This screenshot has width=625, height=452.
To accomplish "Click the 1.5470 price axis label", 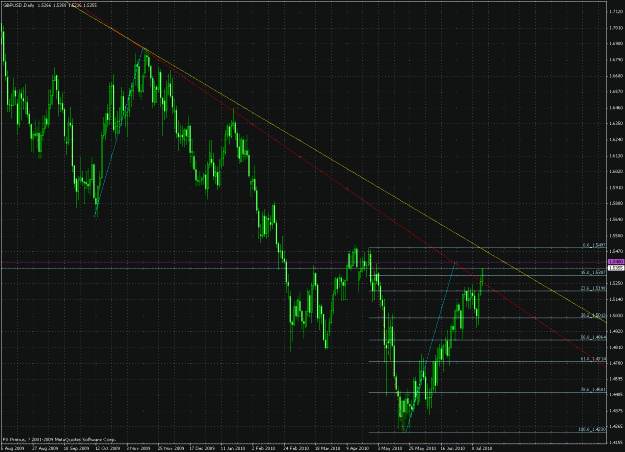I will 616,251.
